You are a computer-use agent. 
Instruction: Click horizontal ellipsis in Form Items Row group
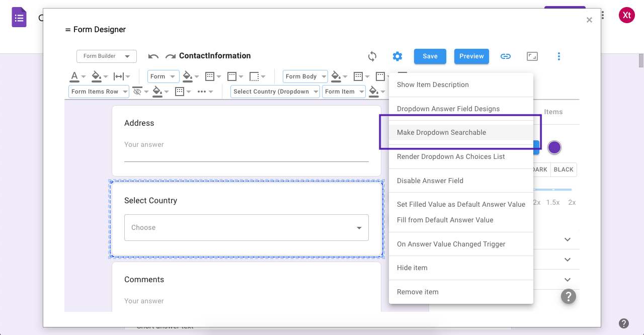pos(202,92)
